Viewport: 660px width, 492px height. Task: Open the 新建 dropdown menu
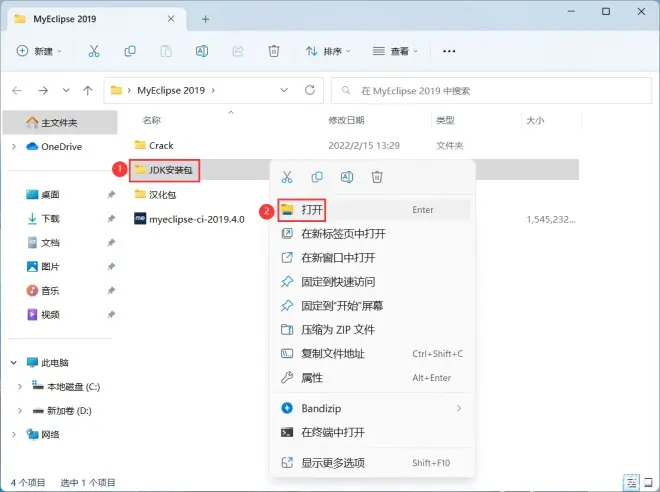point(39,51)
